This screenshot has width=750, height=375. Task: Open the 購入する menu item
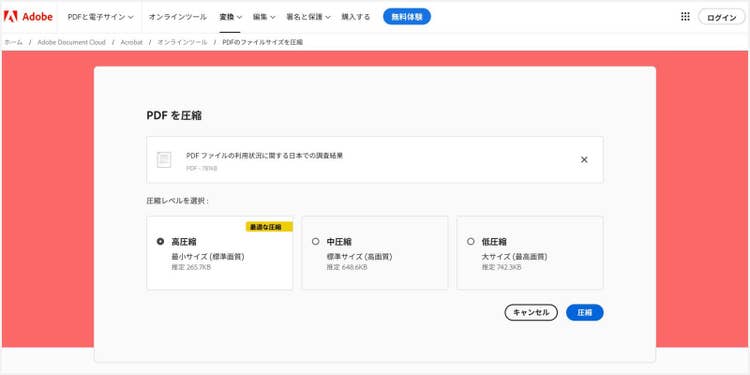(x=356, y=17)
